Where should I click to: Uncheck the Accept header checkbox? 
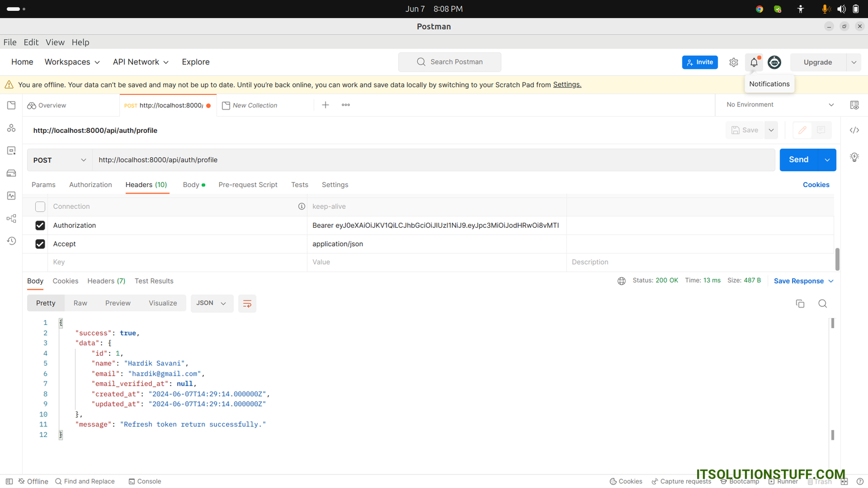coord(40,244)
